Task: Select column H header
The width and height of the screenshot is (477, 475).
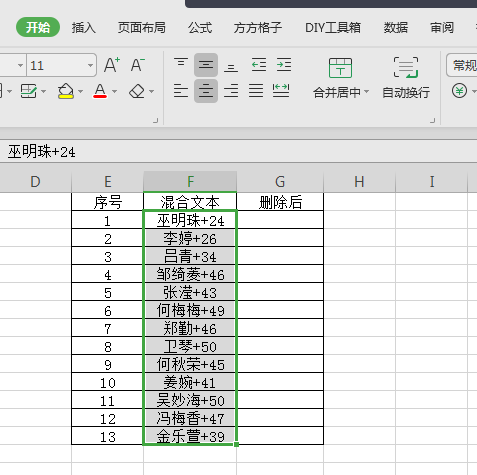Action: coord(359,182)
